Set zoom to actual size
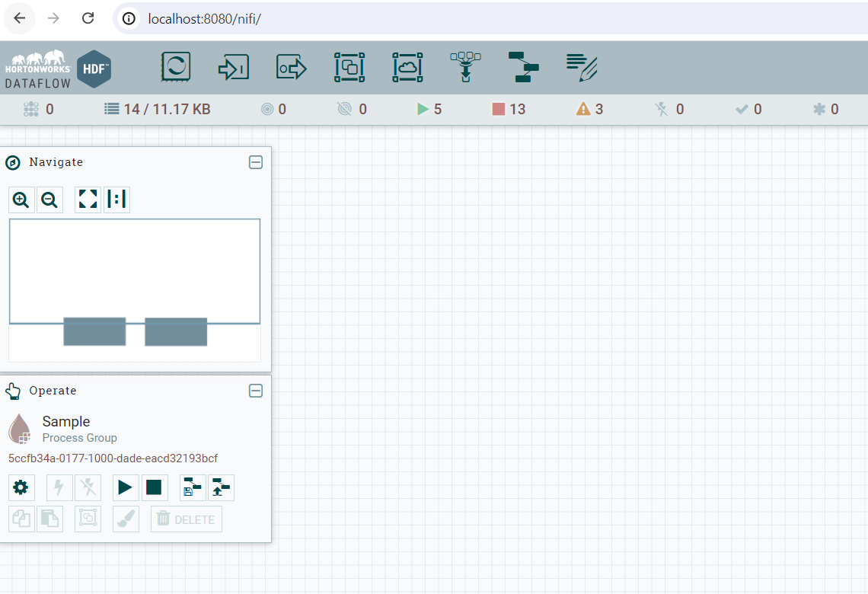This screenshot has height=594, width=868. (116, 200)
